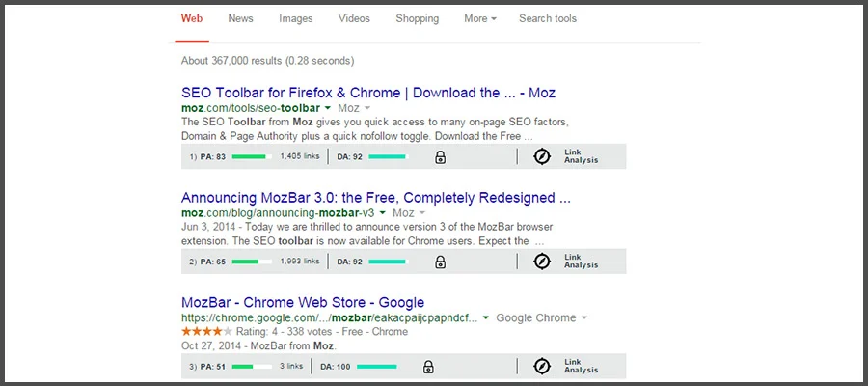The width and height of the screenshot is (868, 386).
Task: Switch to the Images search tab
Action: tap(296, 18)
